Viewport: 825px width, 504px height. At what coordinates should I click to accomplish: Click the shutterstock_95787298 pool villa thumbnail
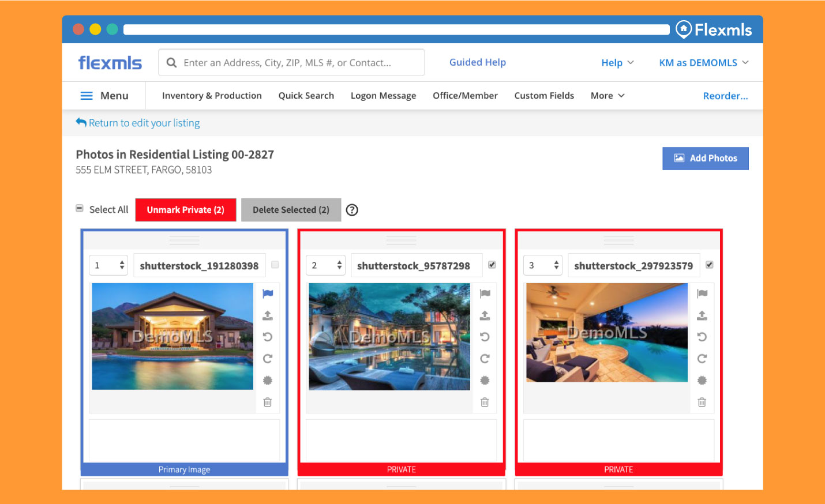(389, 336)
